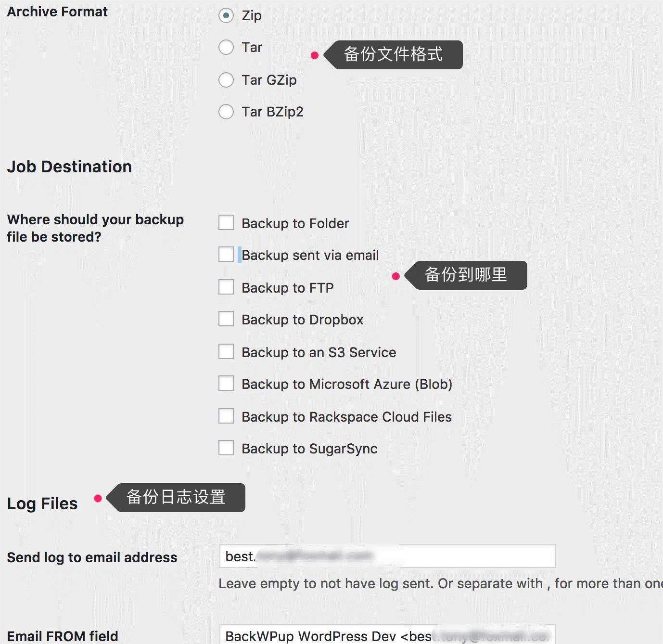Click the Archive Format label
This screenshot has height=644, width=663.
[57, 12]
